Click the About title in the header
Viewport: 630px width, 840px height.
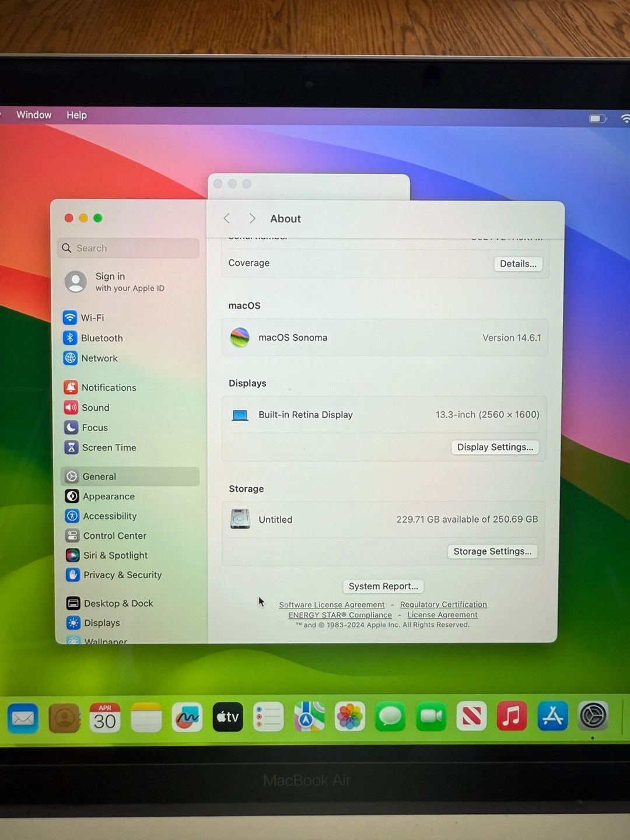click(285, 219)
